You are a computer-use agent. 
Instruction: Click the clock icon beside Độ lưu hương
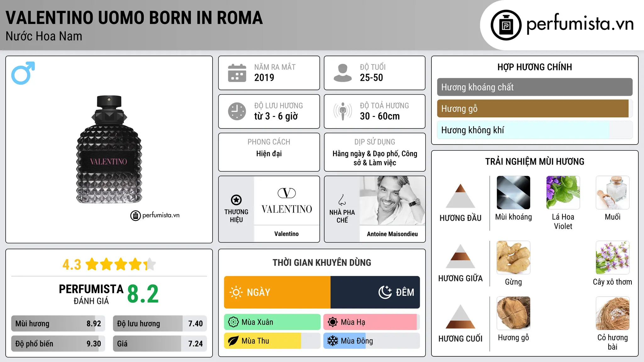[237, 111]
